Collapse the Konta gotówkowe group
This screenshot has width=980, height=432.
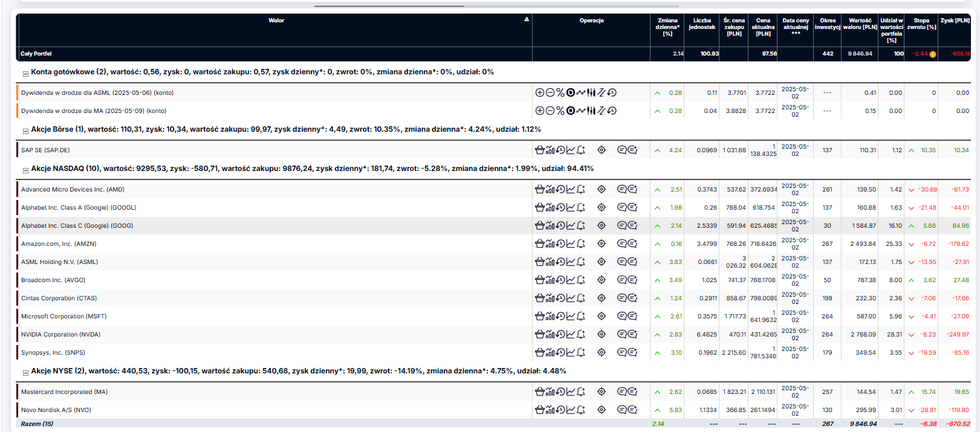tap(25, 74)
